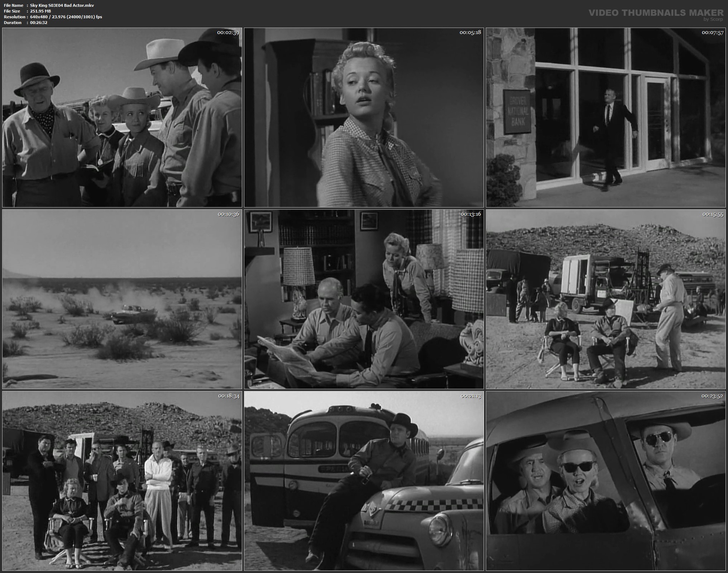Click the duration 00:26:32 value
Screen dimensions: 728x573
[39, 23]
